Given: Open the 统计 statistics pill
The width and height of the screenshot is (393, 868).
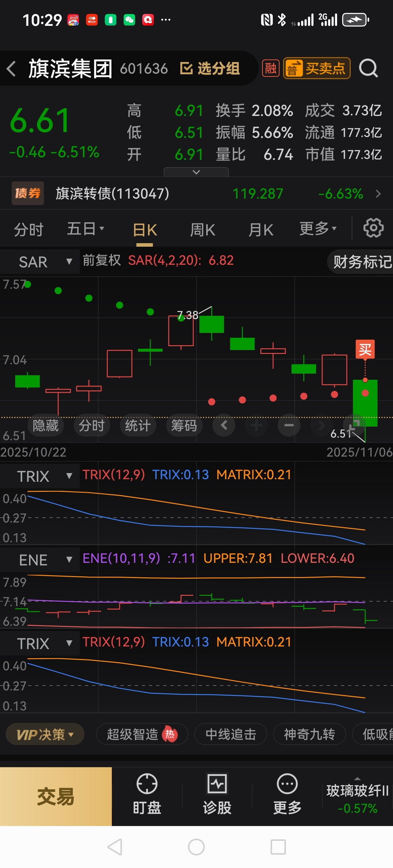Looking at the screenshot, I should (138, 426).
